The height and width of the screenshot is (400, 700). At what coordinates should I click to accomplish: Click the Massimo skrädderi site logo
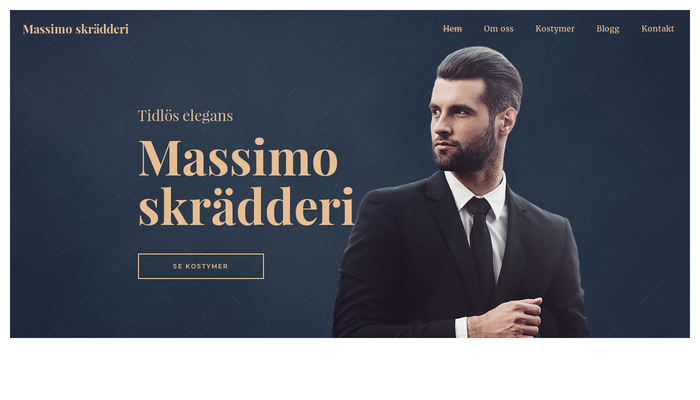coord(75,29)
